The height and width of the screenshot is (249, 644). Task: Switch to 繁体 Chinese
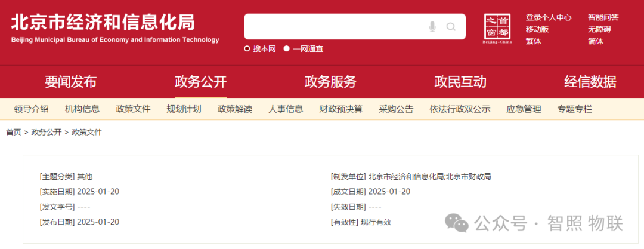[534, 41]
